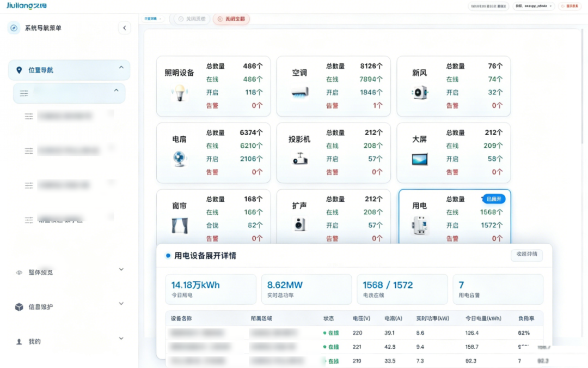The height and width of the screenshot is (368, 588).
Task: Click the speaker icon in 扩声 card
Action: point(299,225)
